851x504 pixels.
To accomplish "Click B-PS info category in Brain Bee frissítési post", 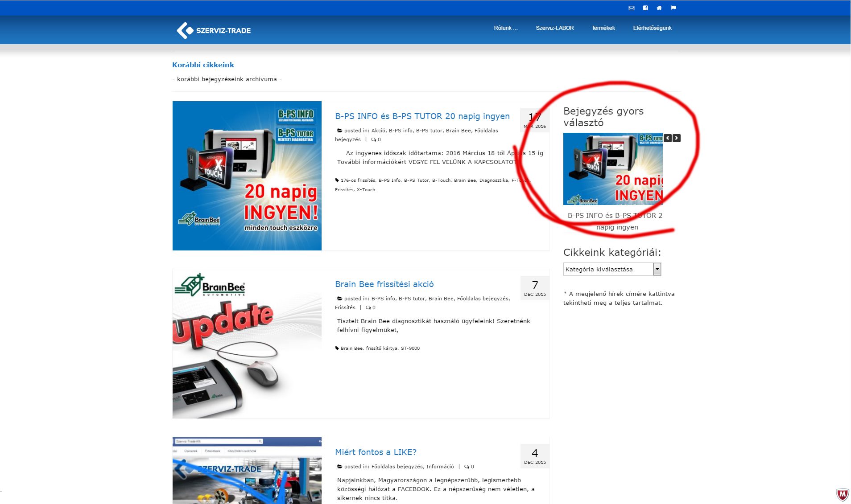I will (x=383, y=299).
